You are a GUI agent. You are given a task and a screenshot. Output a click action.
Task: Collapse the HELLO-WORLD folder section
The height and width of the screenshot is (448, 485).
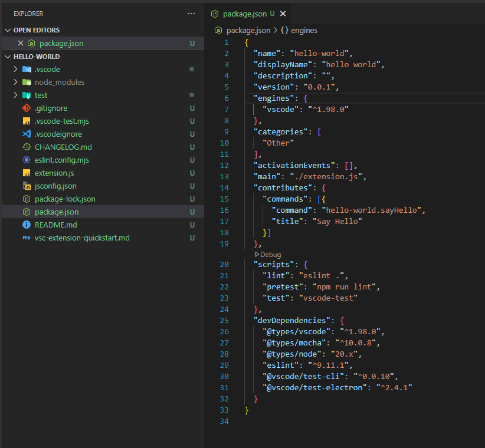tap(8, 57)
